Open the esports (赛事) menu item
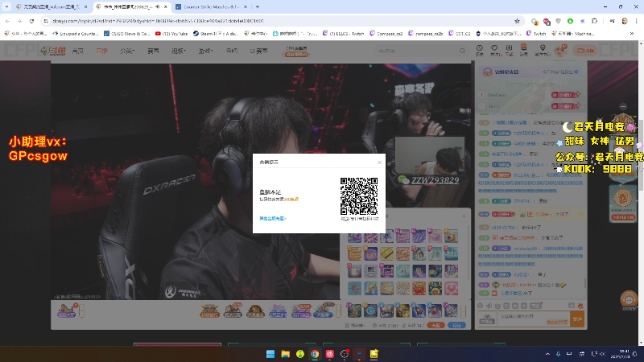This screenshot has width=644, height=362. [x=153, y=51]
